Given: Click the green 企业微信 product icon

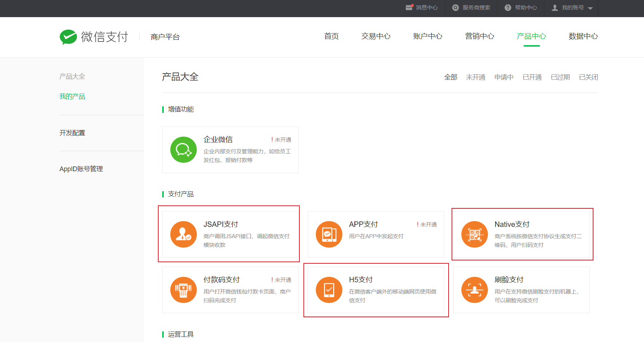Looking at the screenshot, I should point(183,150).
